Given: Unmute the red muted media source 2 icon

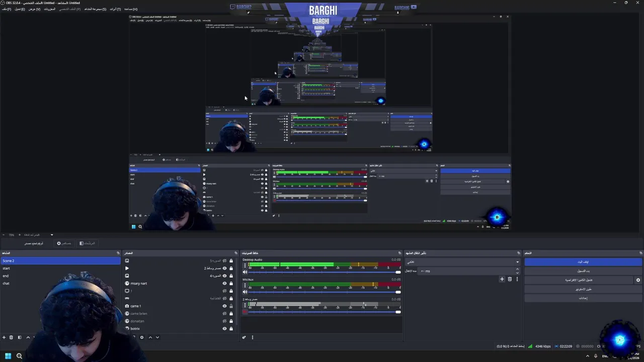Looking at the screenshot, I should [x=245, y=312].
